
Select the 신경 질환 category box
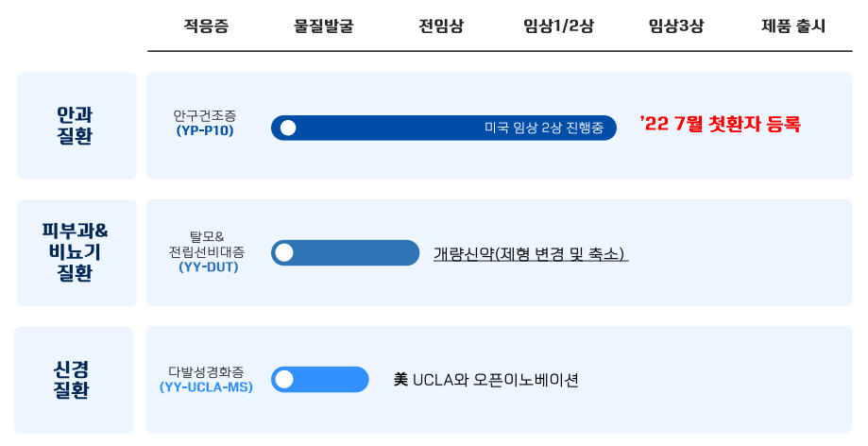click(74, 380)
